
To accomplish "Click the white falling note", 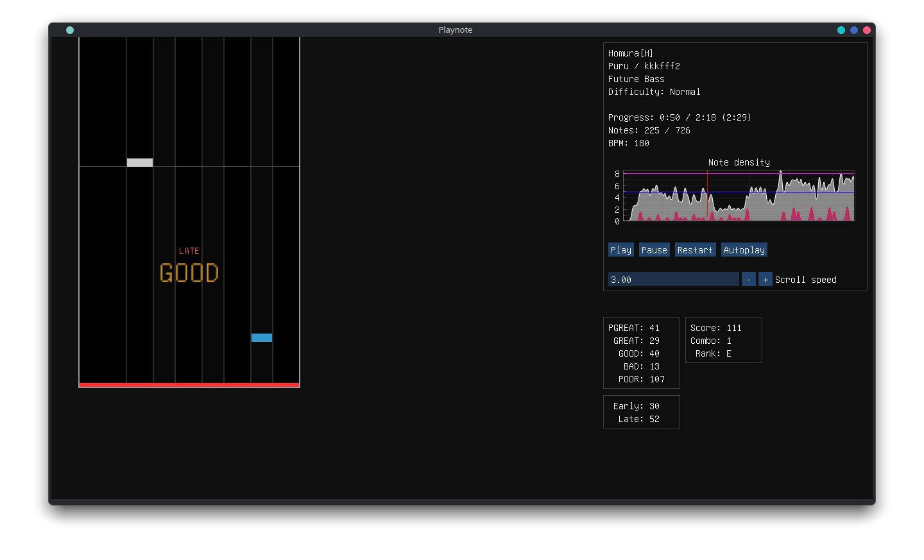I will point(140,162).
